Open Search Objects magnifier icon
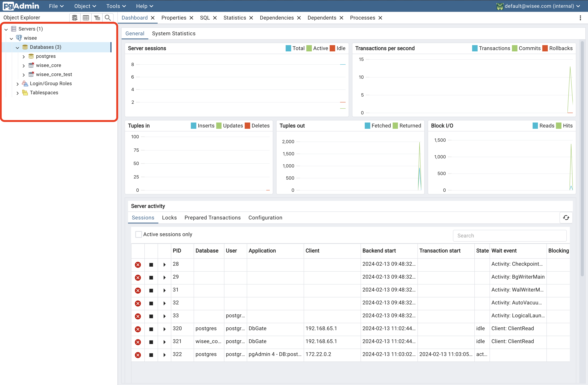Image resolution: width=588 pixels, height=385 pixels. click(108, 18)
